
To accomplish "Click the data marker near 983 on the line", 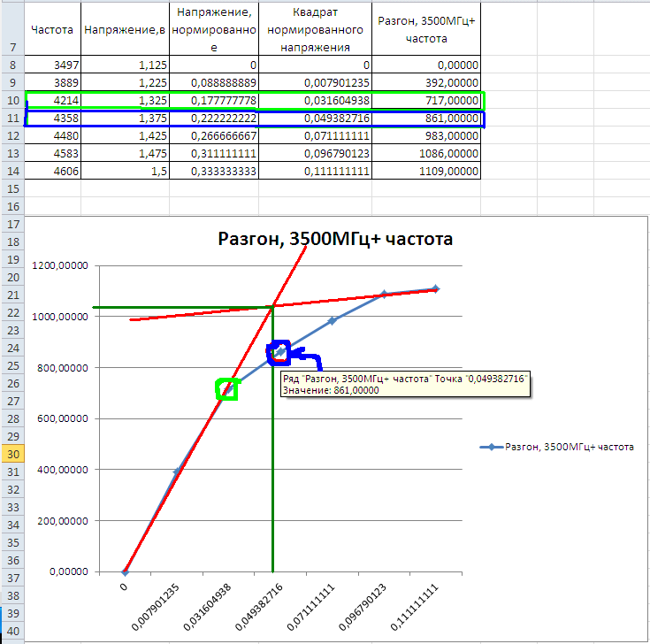I will pyautogui.click(x=332, y=320).
